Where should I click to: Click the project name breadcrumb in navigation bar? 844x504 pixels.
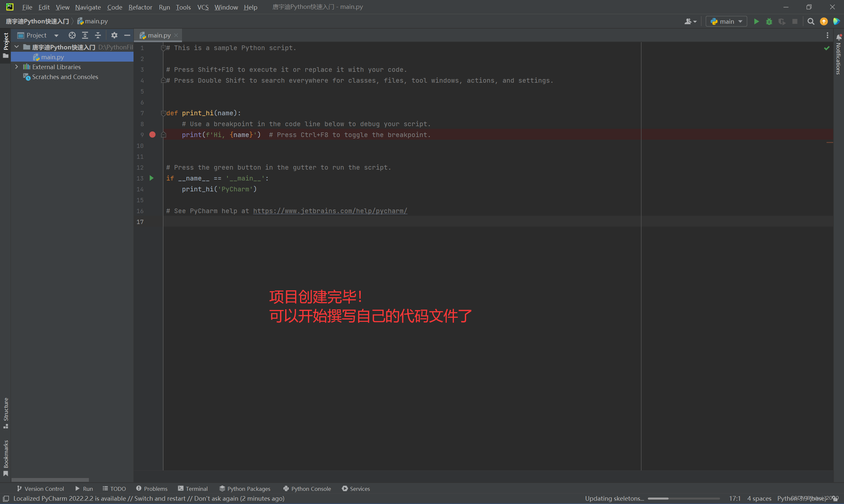[x=37, y=21]
